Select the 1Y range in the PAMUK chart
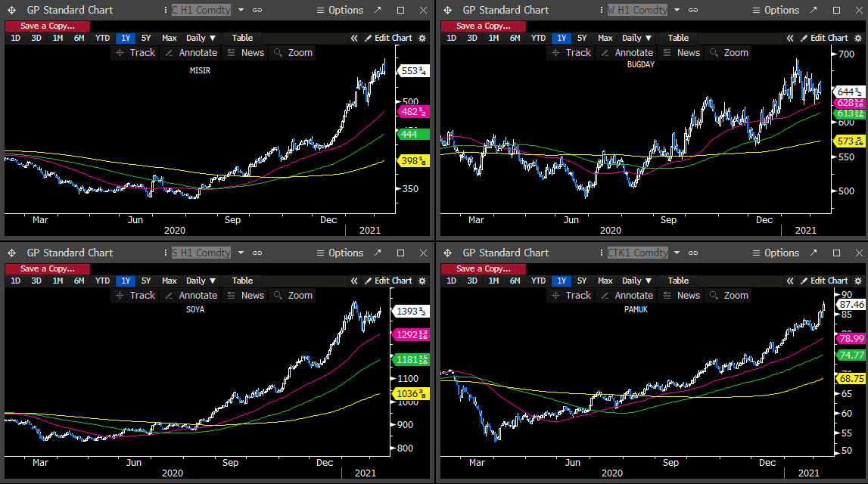 click(x=562, y=281)
